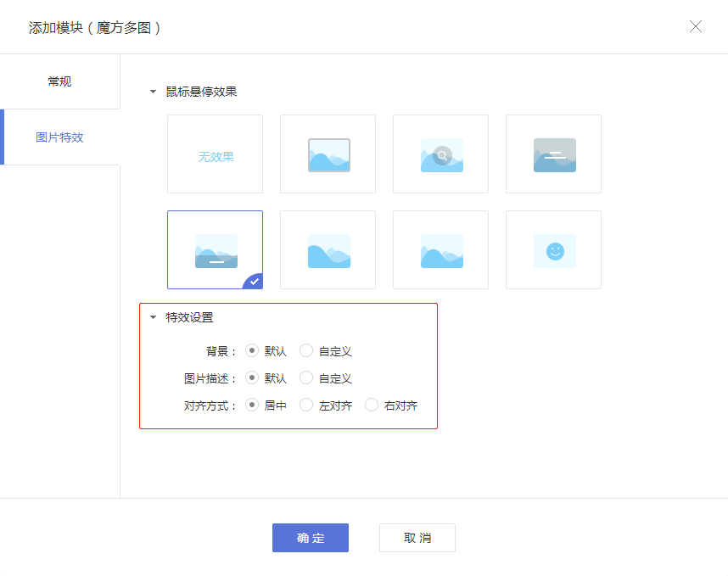The image size is (728, 576).
Task: Close the 添加模块 dialog
Action: pos(696,26)
